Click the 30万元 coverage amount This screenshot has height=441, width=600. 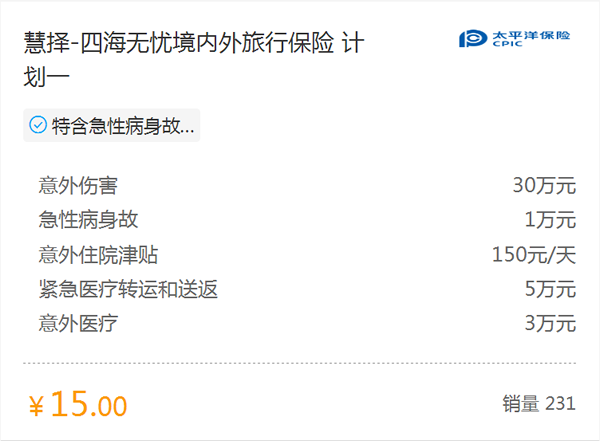[544, 186]
